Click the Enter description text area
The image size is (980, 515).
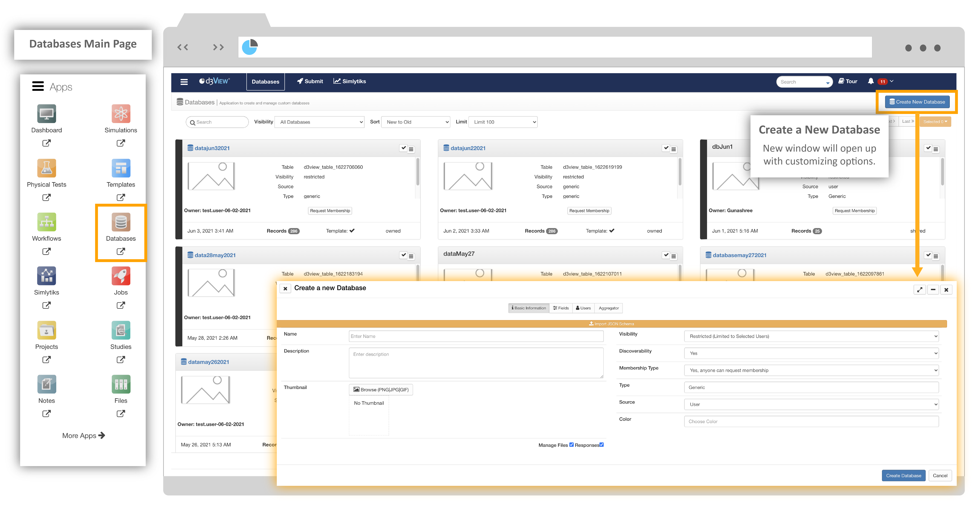coord(476,363)
